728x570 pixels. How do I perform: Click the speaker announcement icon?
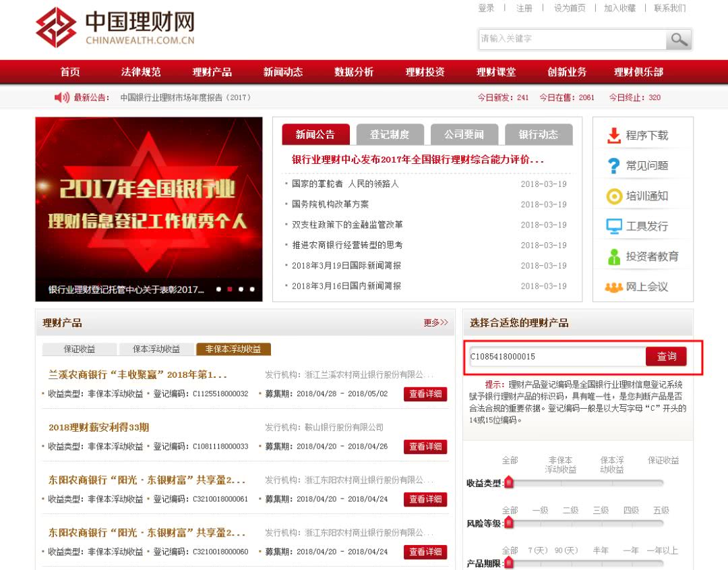point(62,98)
